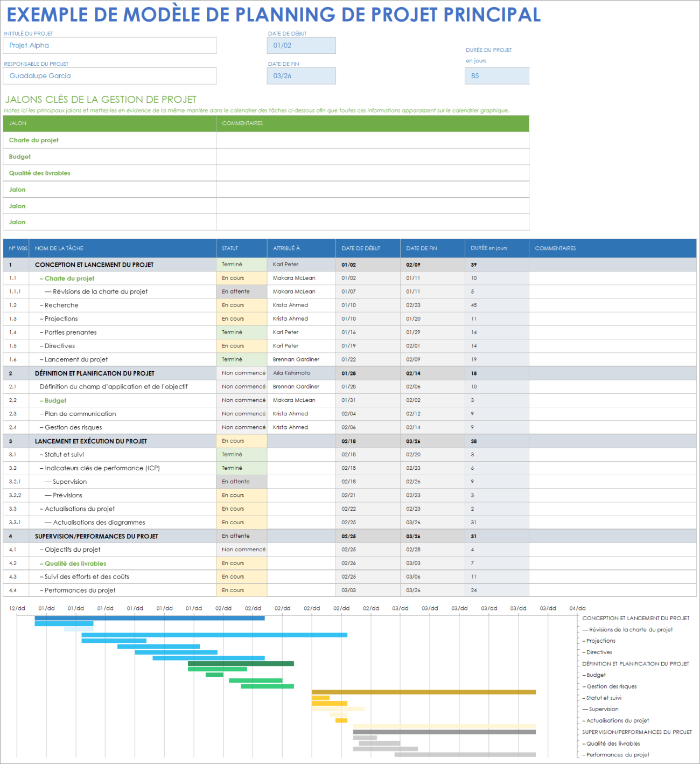Select the start date field showing 01/02

[301, 45]
